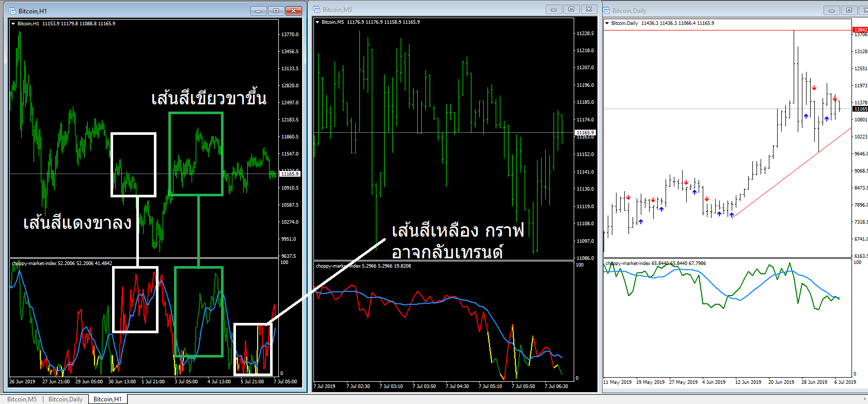
Task: Click the Bitcoin,M5 window title icon
Action: coord(317,9)
